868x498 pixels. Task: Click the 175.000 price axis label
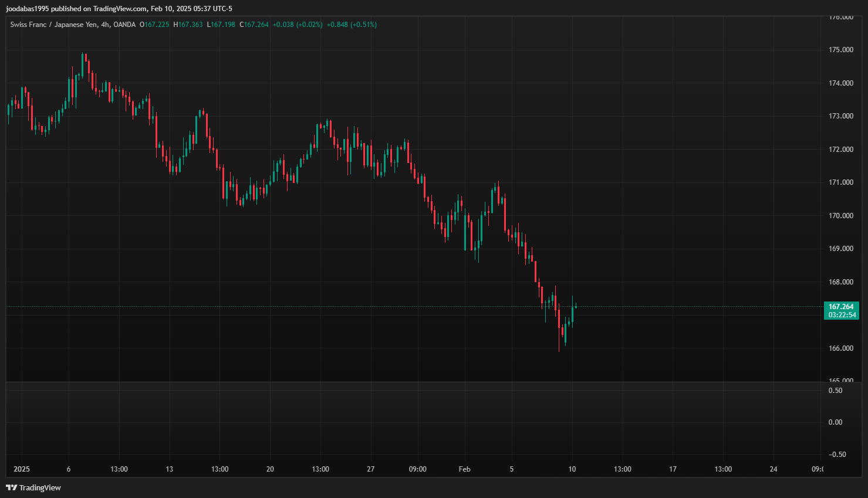tap(840, 50)
